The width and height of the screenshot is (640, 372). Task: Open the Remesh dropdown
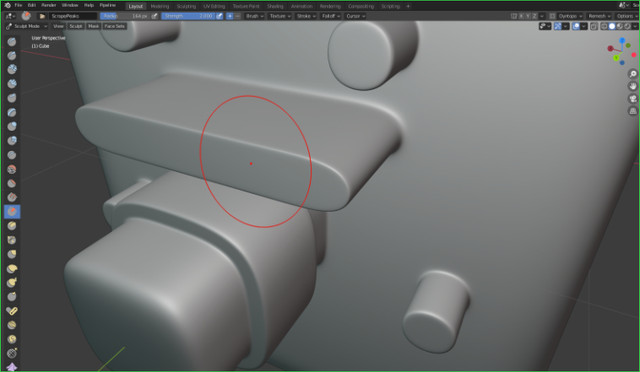click(x=599, y=16)
